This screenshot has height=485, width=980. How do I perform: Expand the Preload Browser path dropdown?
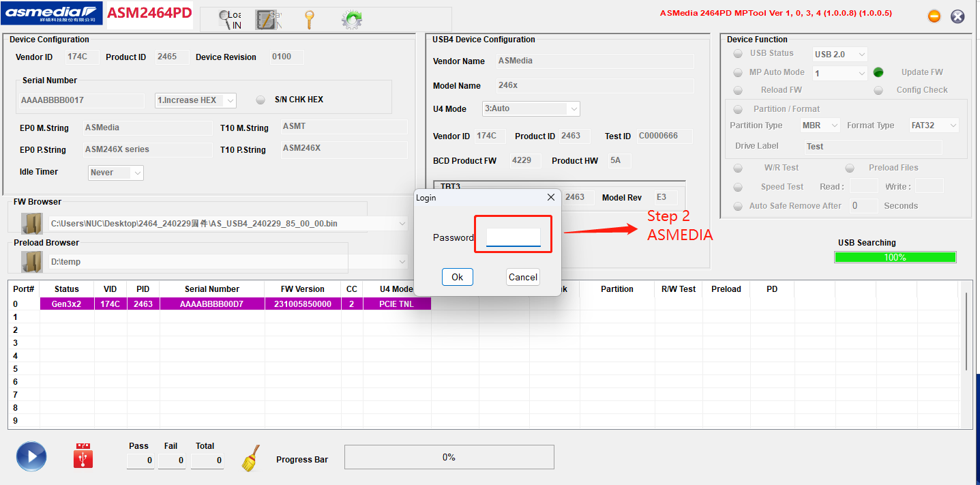coord(402,261)
